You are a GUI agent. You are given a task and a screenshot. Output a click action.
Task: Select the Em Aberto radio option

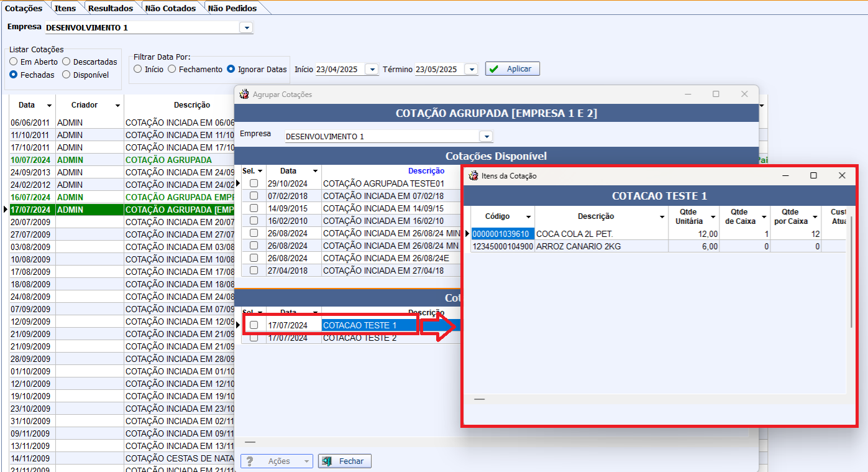click(13, 62)
